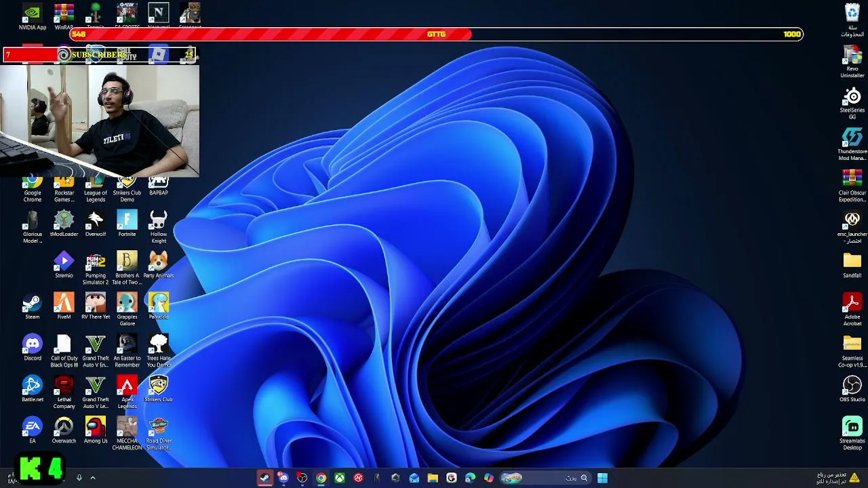Viewport: 868px width, 488px height.
Task: Select the Clair Obscur Expedition archive icon
Action: pyautogui.click(x=852, y=186)
